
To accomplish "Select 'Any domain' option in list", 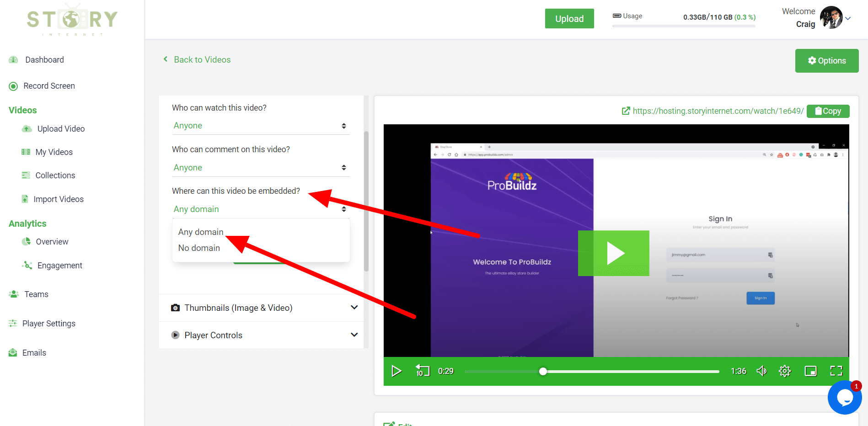I will (201, 232).
